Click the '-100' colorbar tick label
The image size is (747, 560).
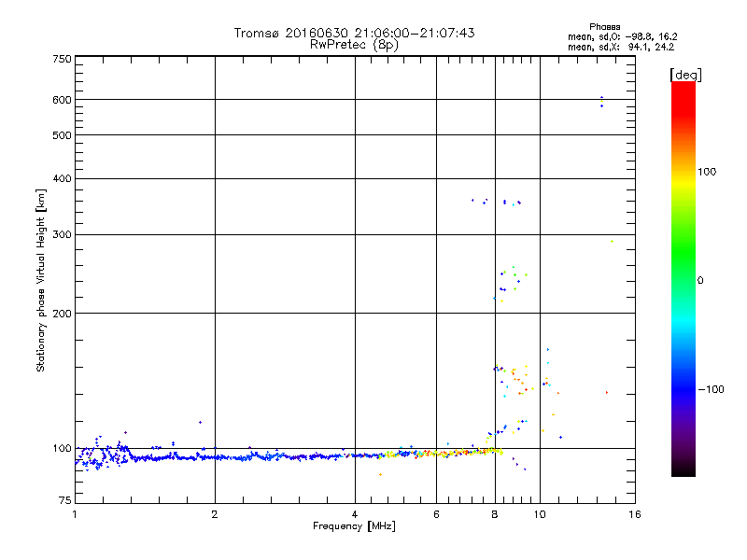711,389
